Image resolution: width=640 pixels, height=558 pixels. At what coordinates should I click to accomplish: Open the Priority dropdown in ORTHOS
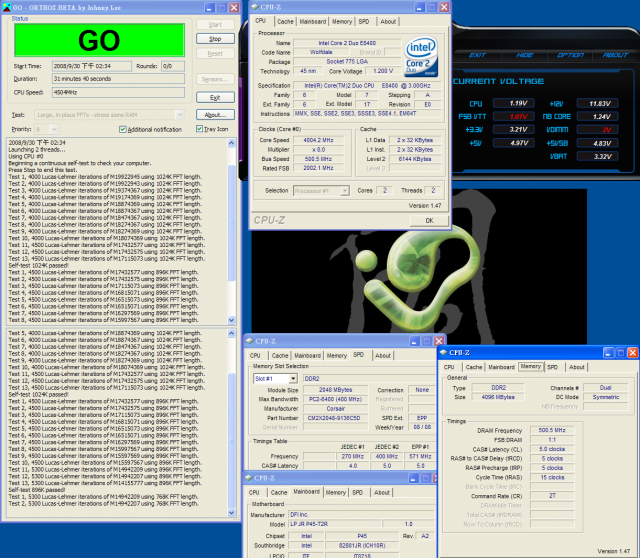tap(54, 129)
